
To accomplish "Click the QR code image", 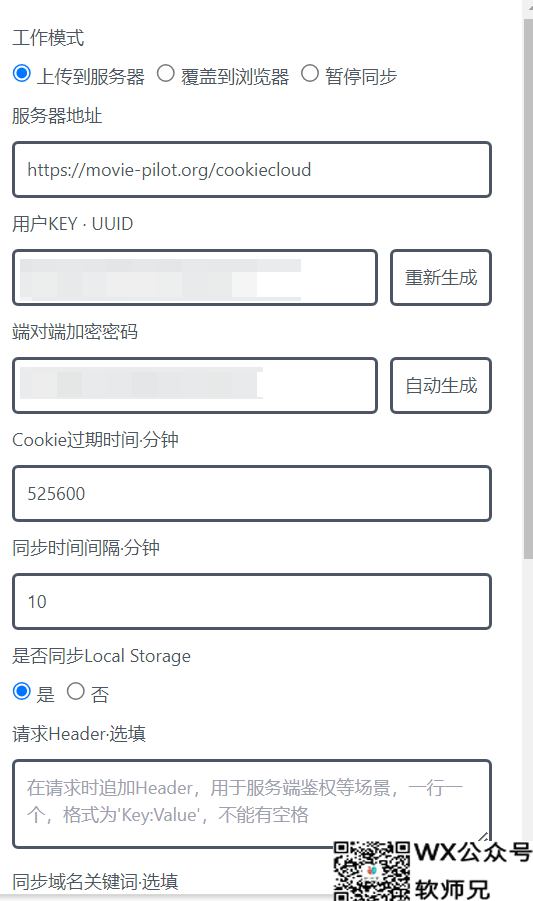I will (x=372, y=871).
